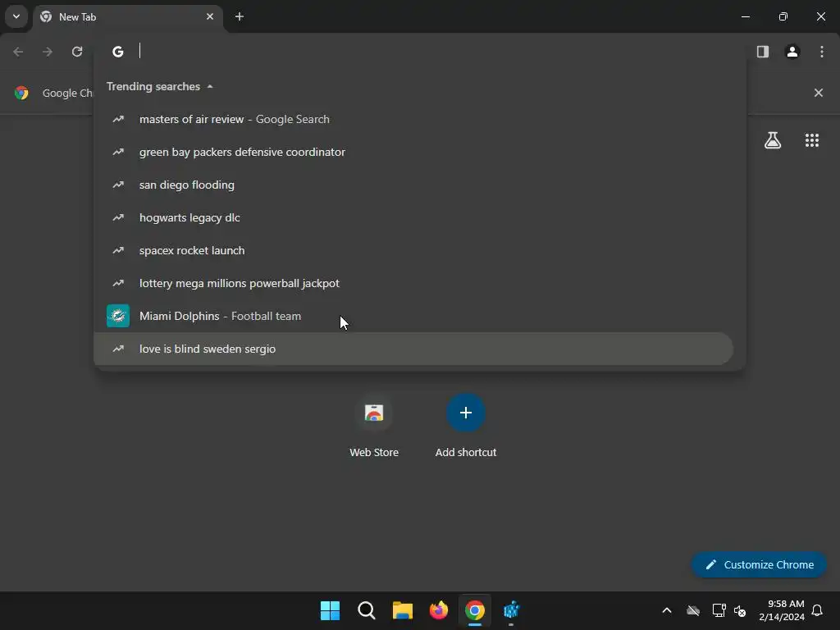This screenshot has width=840, height=630.
Task: Click the trending arrow beside san diego flooding
Action: pos(118,185)
